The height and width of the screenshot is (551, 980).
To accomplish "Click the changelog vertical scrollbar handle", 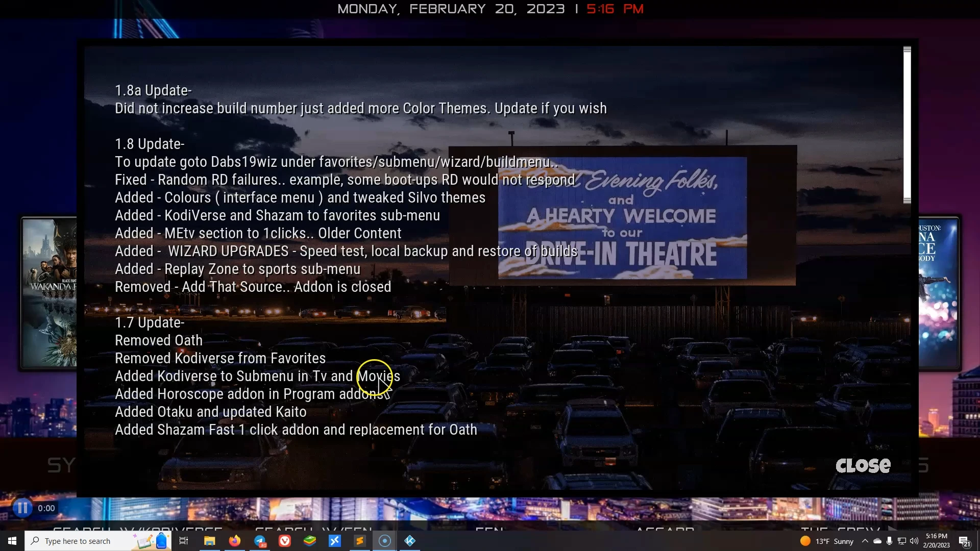I will click(x=907, y=125).
